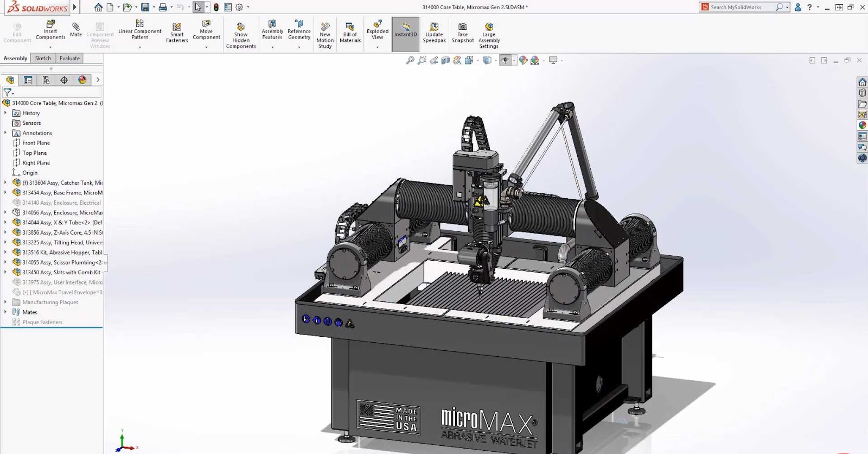Click Zoom to Area icon
The height and width of the screenshot is (454, 868).
click(x=422, y=60)
